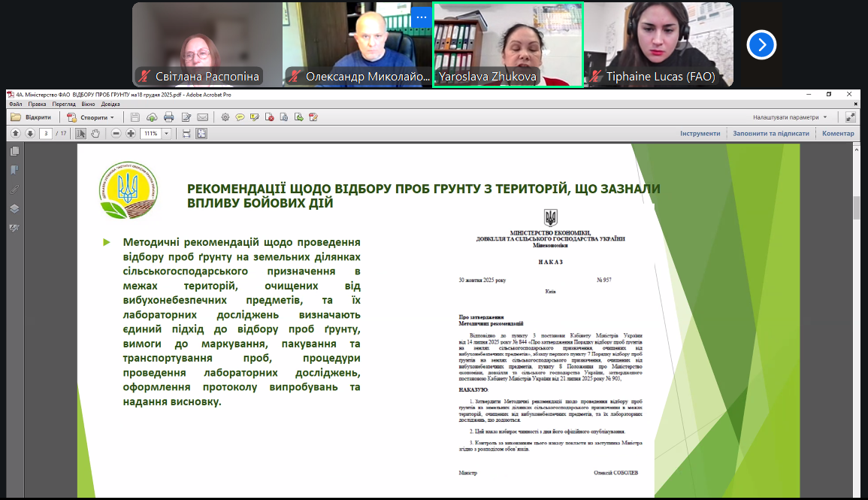
Task: Activate the Hand pan tool
Action: (95, 133)
